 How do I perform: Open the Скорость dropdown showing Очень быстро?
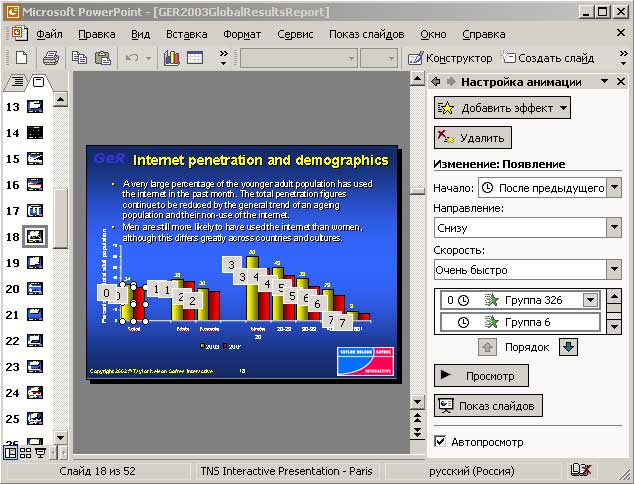(613, 269)
